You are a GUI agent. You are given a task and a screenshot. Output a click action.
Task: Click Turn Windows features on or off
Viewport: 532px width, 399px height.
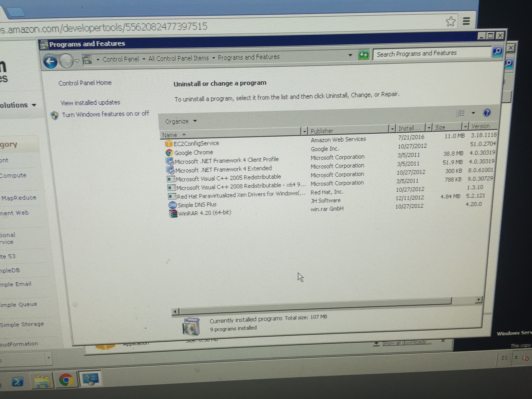[105, 114]
